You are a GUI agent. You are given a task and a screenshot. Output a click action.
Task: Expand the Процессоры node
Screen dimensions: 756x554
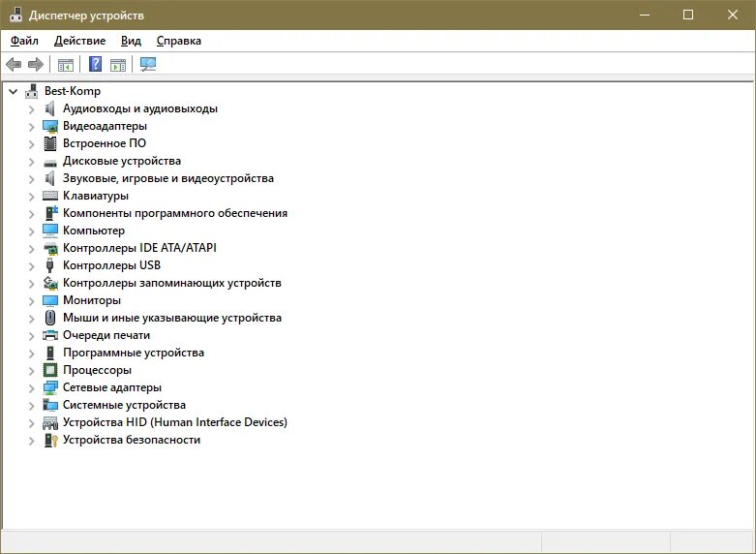[31, 371]
